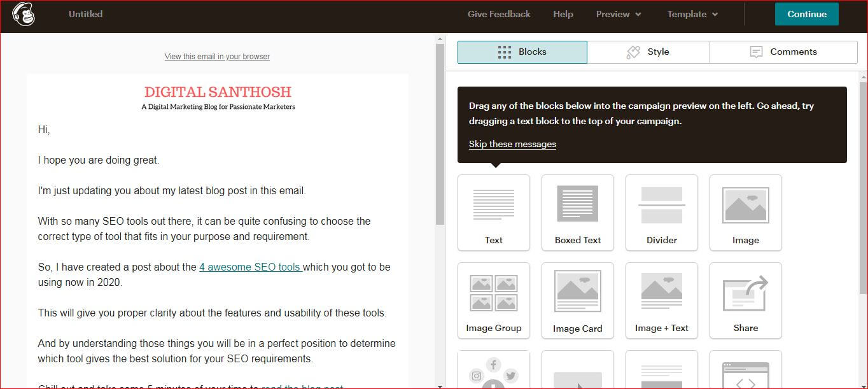
Task: Click the read the blog post link
Action: (x=302, y=386)
